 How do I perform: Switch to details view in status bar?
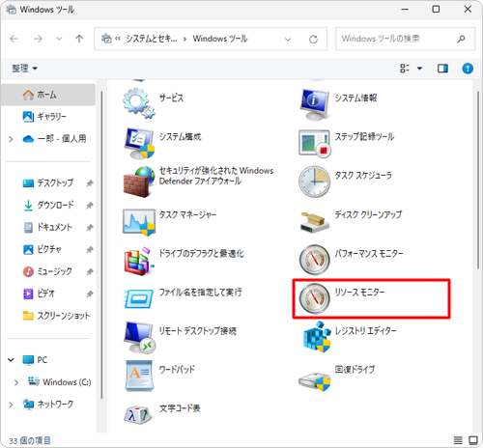click(x=458, y=440)
